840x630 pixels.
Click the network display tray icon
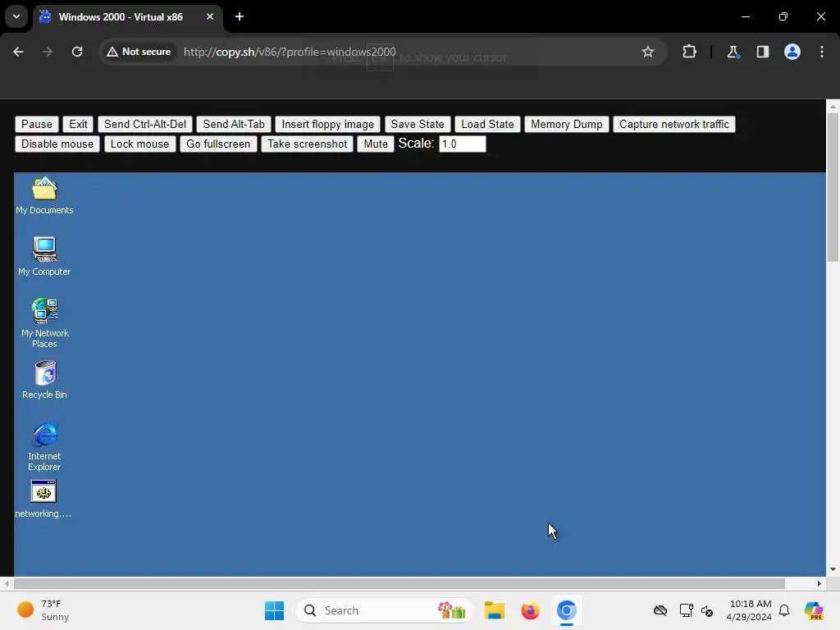coord(686,610)
